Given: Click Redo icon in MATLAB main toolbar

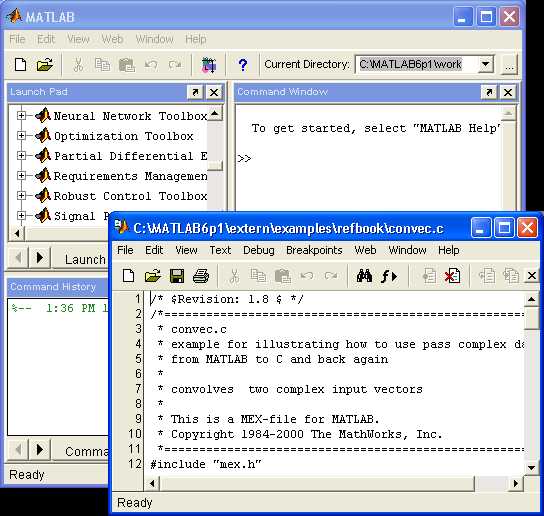Looking at the screenshot, I should pos(175,65).
